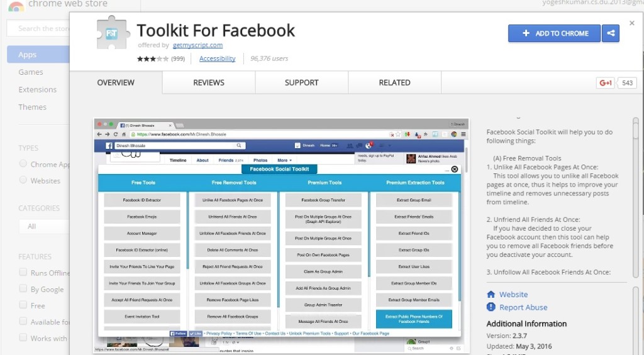This screenshot has height=355, width=644.
Task: Switch to the Related tab
Action: coord(394,82)
